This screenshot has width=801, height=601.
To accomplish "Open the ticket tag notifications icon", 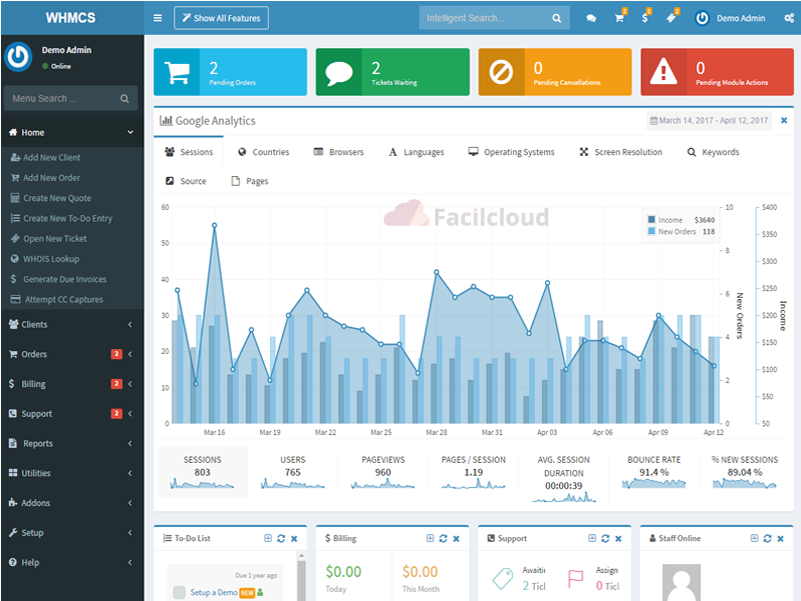I will (671, 18).
